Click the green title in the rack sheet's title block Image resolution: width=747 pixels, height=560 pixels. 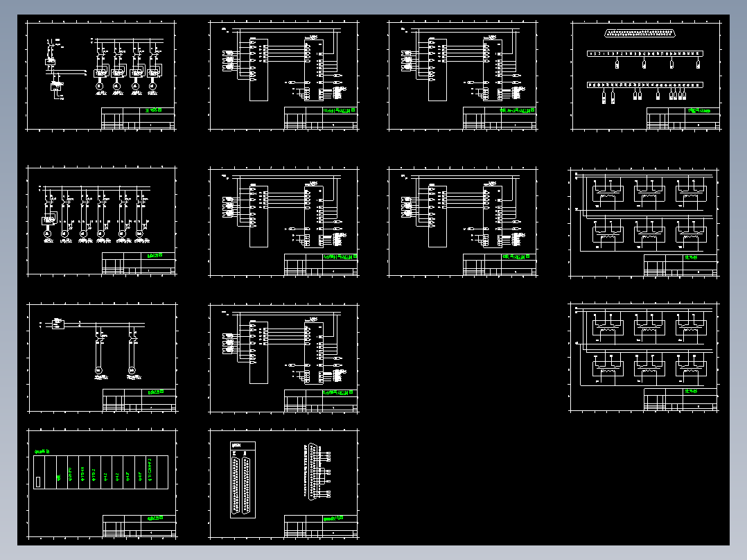pos(155,518)
